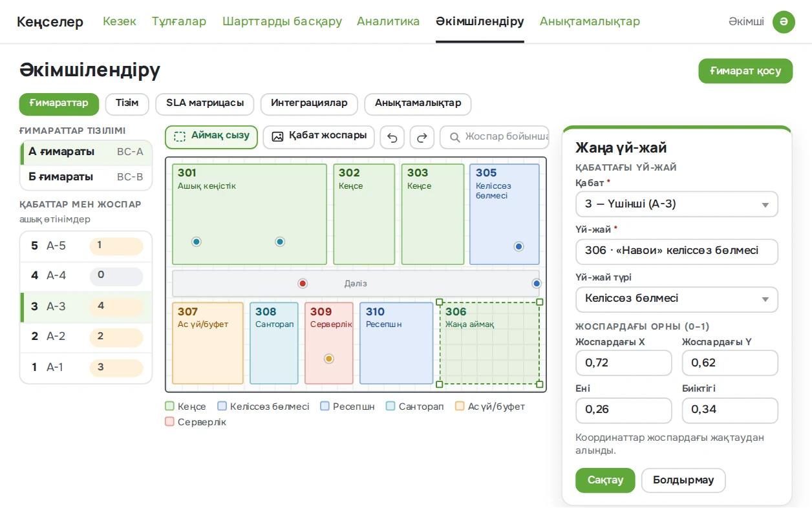Select room 307 Ас үй/буфет on plan
This screenshot has width=812, height=508.
pos(208,343)
